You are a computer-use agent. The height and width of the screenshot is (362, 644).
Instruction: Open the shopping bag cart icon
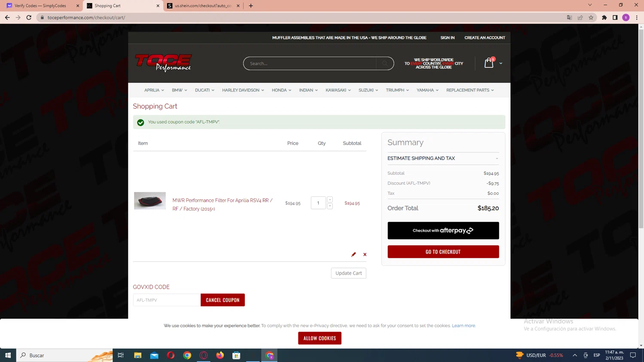489,63
